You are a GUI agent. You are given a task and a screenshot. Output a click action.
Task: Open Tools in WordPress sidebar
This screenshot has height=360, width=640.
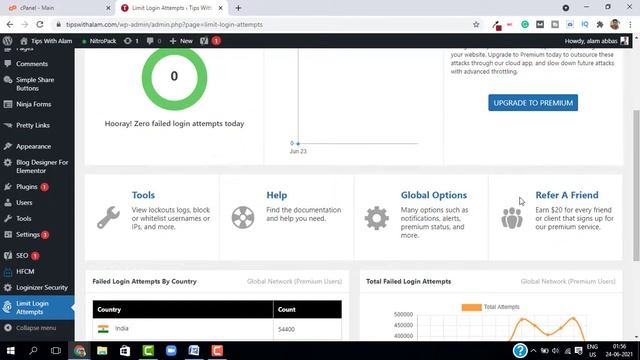tap(23, 218)
